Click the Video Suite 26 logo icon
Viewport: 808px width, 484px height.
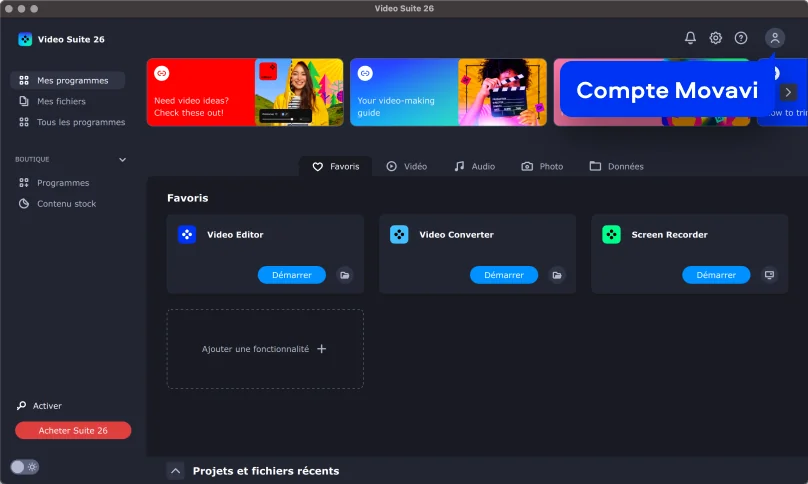25,39
